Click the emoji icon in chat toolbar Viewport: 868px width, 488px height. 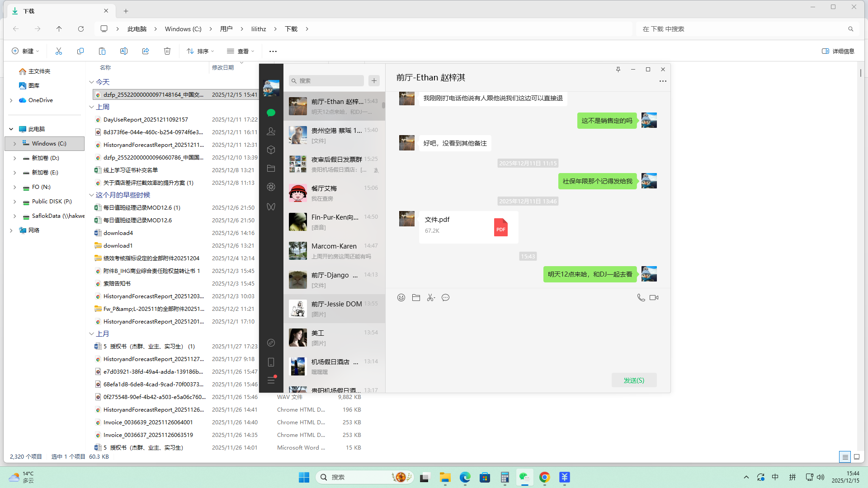click(x=401, y=298)
